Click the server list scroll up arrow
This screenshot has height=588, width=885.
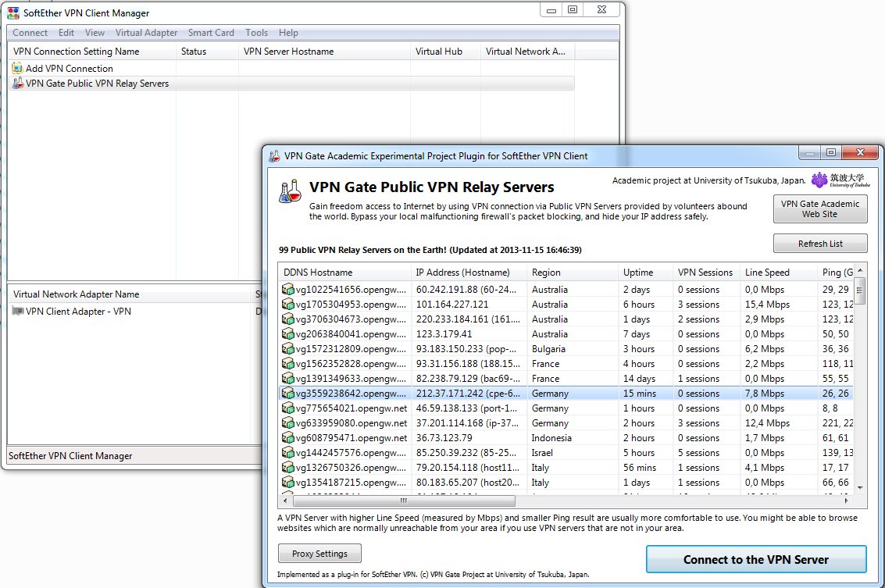coord(860,271)
